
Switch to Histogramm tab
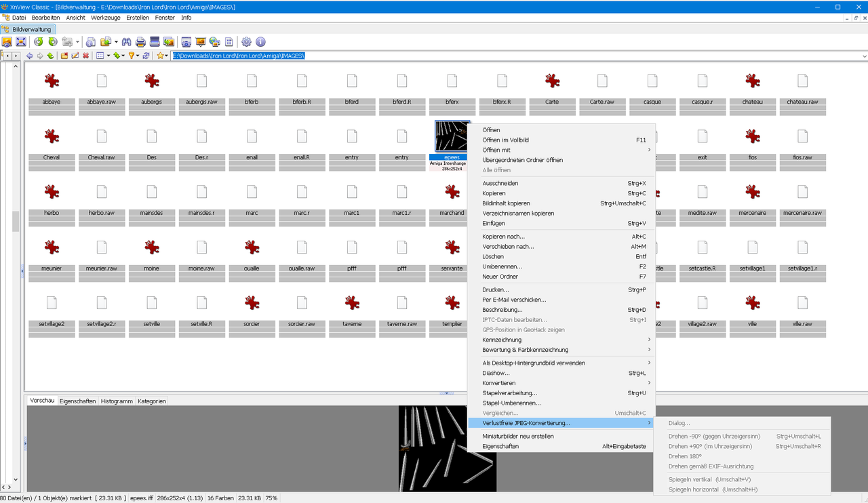pyautogui.click(x=117, y=401)
